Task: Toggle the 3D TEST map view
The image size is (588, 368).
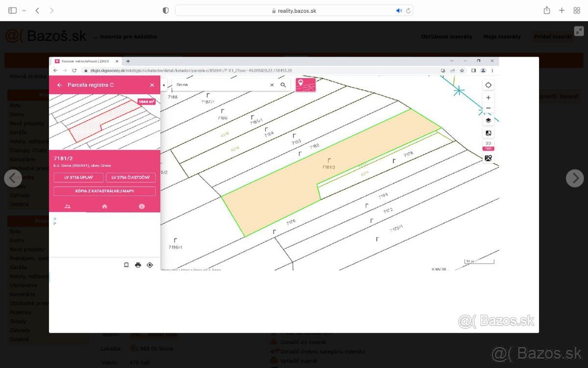Action: click(x=488, y=145)
